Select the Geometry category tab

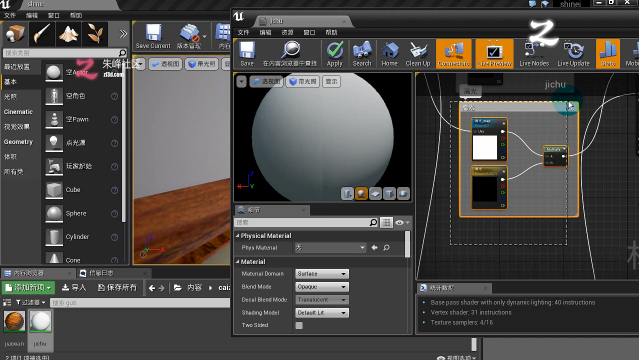tap(18, 142)
